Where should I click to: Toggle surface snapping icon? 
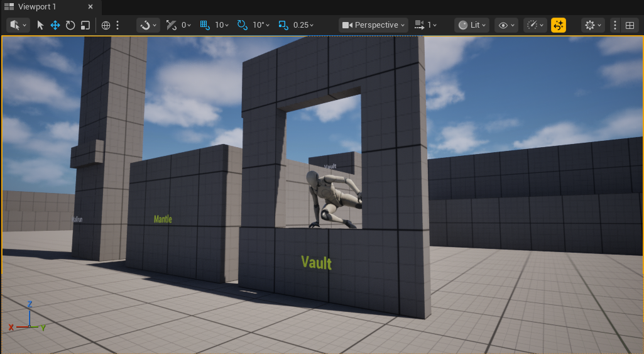coord(171,25)
